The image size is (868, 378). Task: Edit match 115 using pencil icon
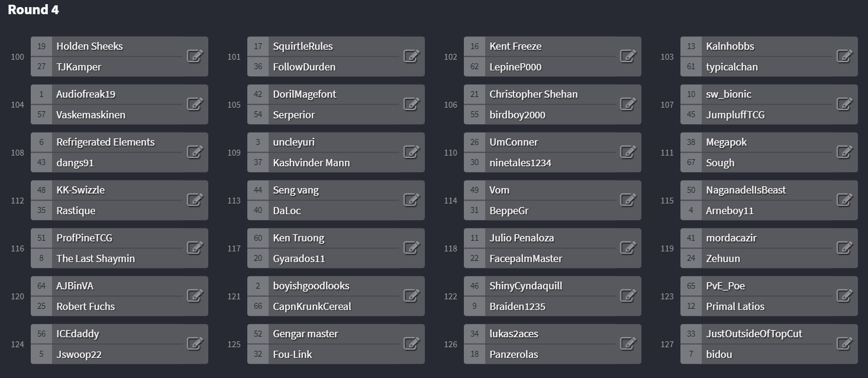pos(845,200)
